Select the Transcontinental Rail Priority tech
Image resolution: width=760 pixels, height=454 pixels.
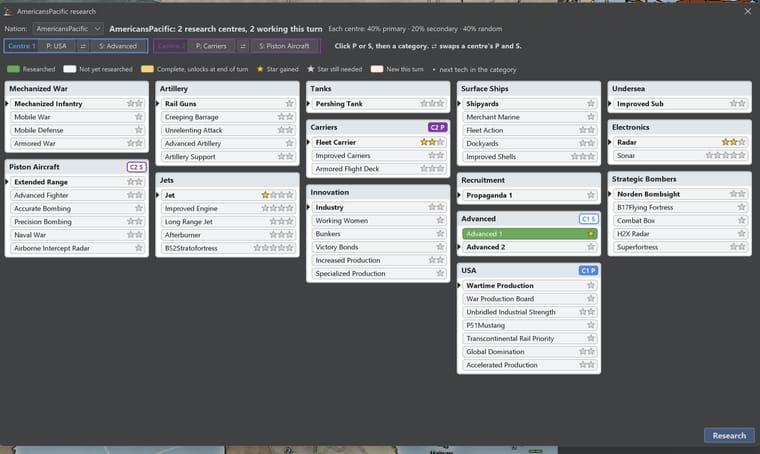coord(529,339)
